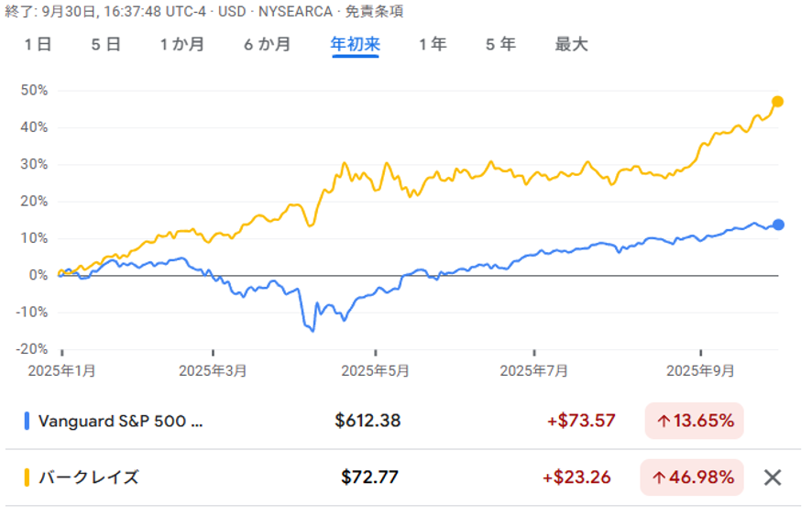This screenshot has height=516, width=812.
Task: Select the 1か月 range tab
Action: (x=181, y=44)
